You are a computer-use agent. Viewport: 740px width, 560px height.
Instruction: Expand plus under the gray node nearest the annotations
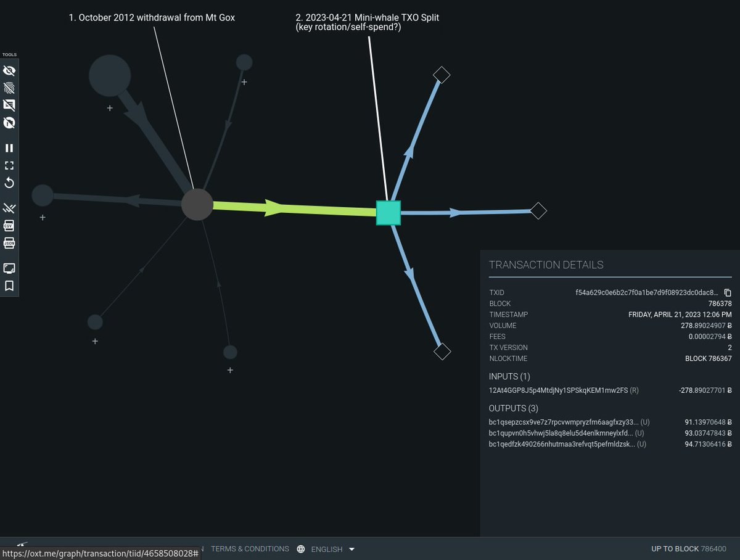[x=244, y=82]
